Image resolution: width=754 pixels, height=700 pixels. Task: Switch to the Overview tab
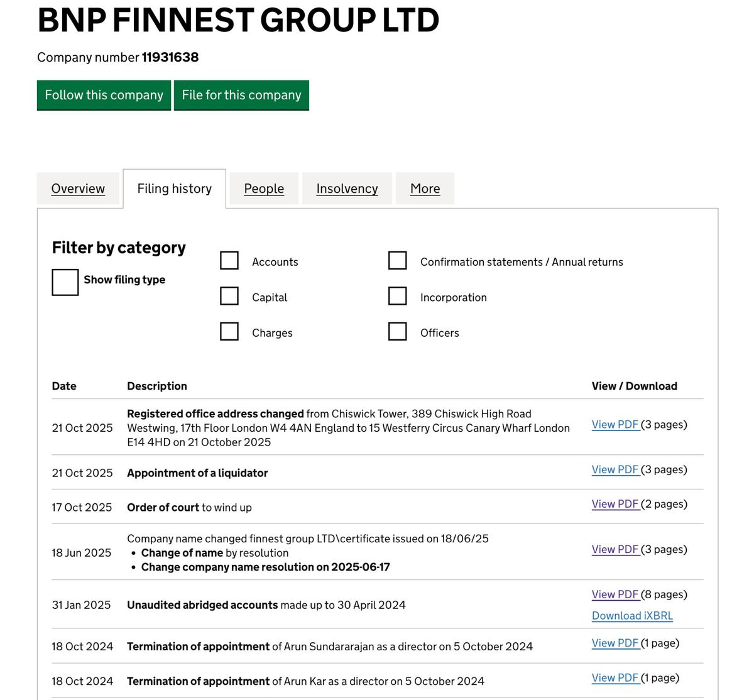coord(77,189)
